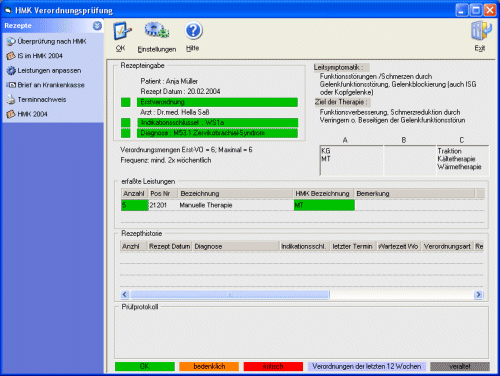
Task: Click the Rezept Datum header in Rezepthistorie
Action: click(x=170, y=246)
